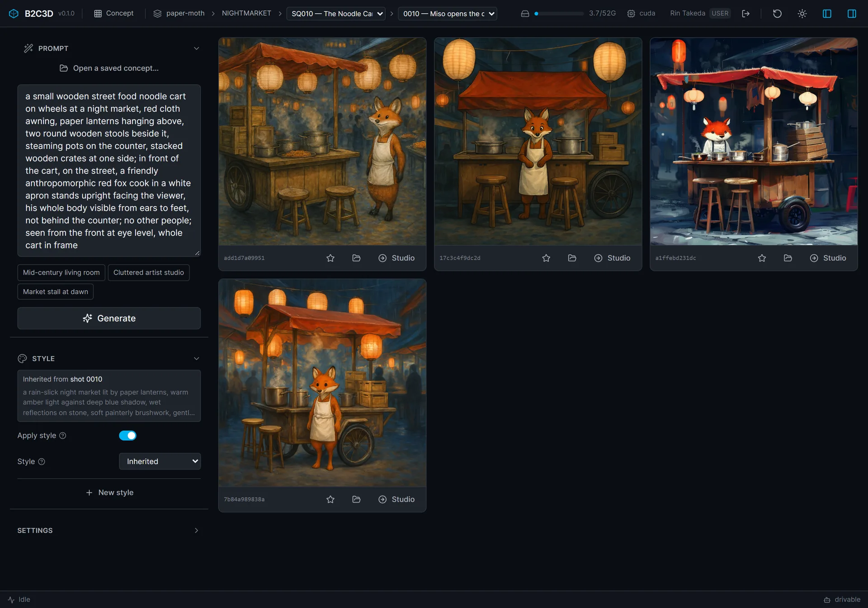This screenshot has height=608, width=868.
Task: Click the refresh circular arrow icon
Action: tap(777, 14)
